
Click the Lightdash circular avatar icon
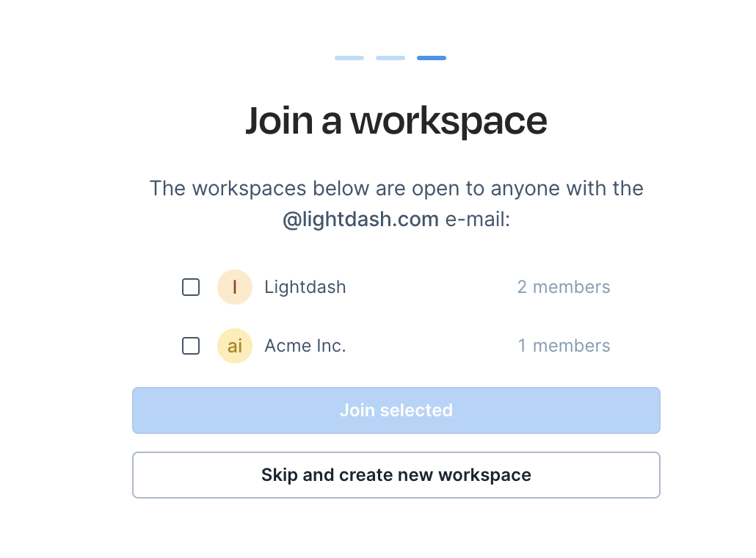pos(235,287)
